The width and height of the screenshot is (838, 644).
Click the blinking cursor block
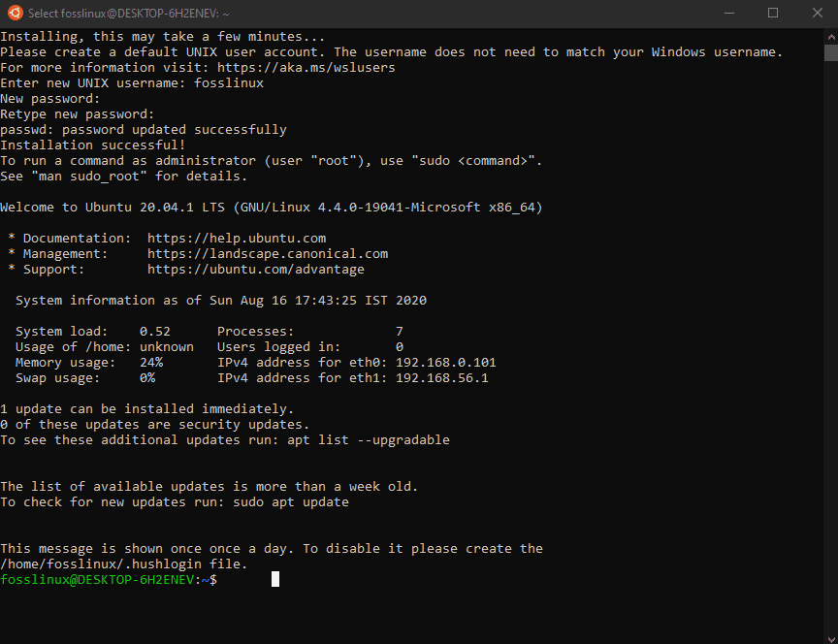click(x=274, y=578)
